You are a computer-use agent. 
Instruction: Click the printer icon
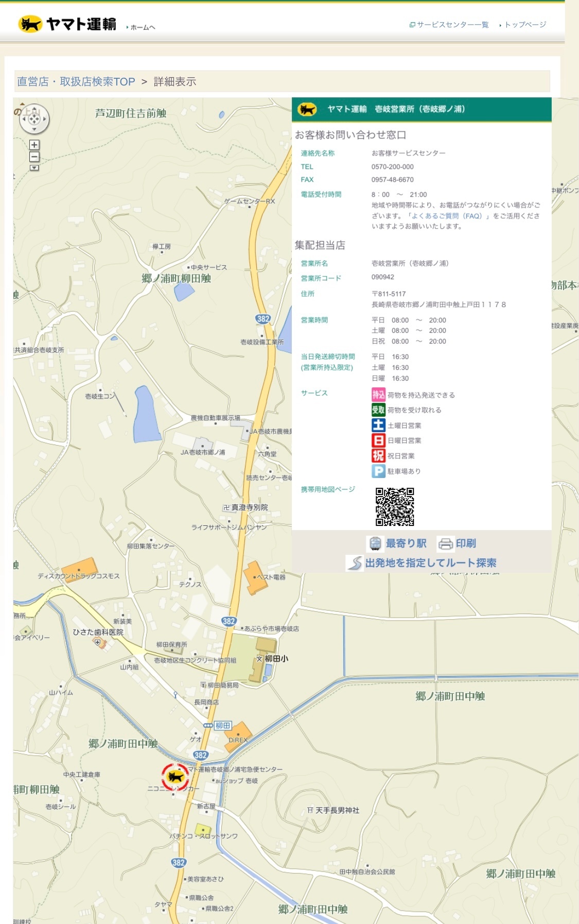[446, 544]
